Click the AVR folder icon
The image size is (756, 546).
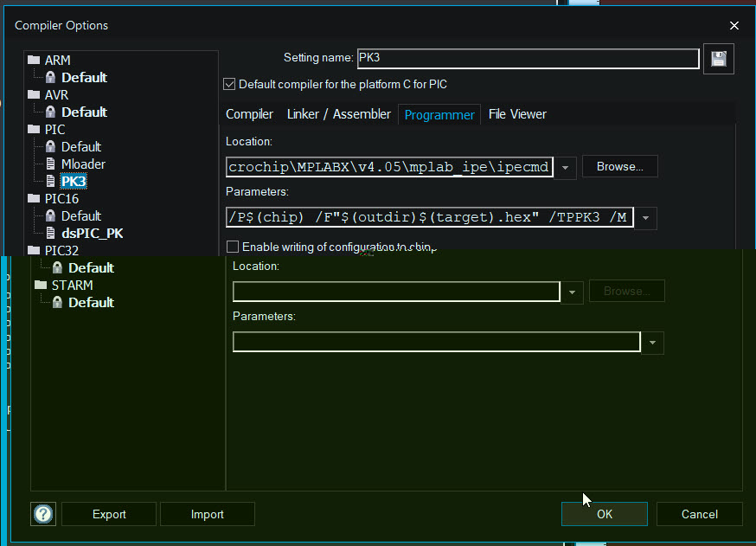(x=34, y=94)
